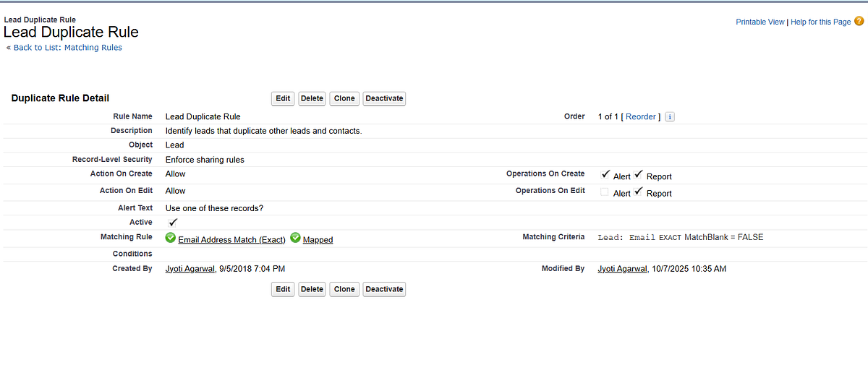This screenshot has height=373, width=868.
Task: Click the bottom Deactivate button
Action: point(384,289)
